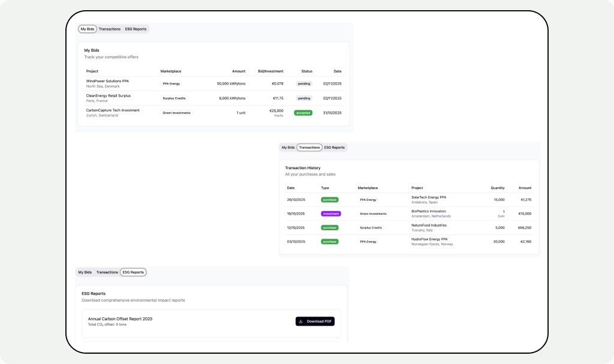The width and height of the screenshot is (614, 364).
Task: Click 8,000 kWh/tons amount
Action: point(232,98)
